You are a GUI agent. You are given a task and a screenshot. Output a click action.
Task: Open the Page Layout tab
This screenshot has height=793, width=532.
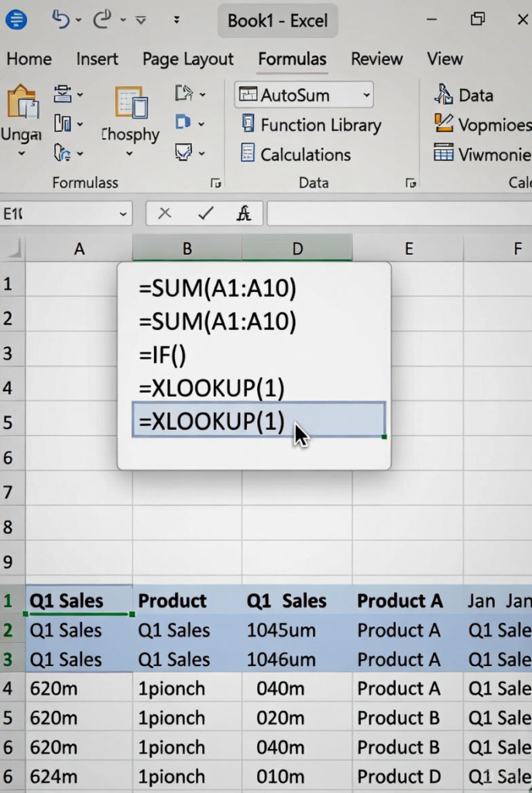click(187, 59)
